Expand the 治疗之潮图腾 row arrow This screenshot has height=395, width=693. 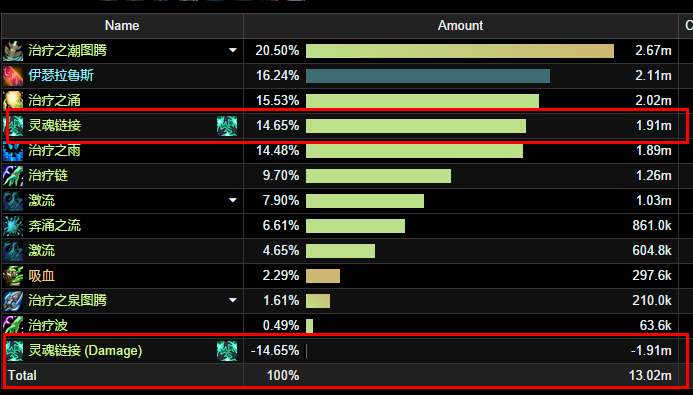(x=232, y=50)
